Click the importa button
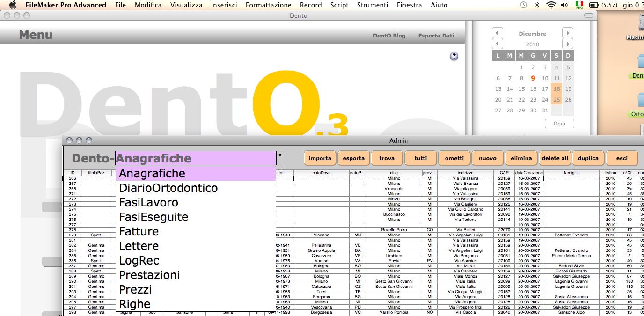Image resolution: width=644 pixels, height=316 pixels. pos(320,158)
